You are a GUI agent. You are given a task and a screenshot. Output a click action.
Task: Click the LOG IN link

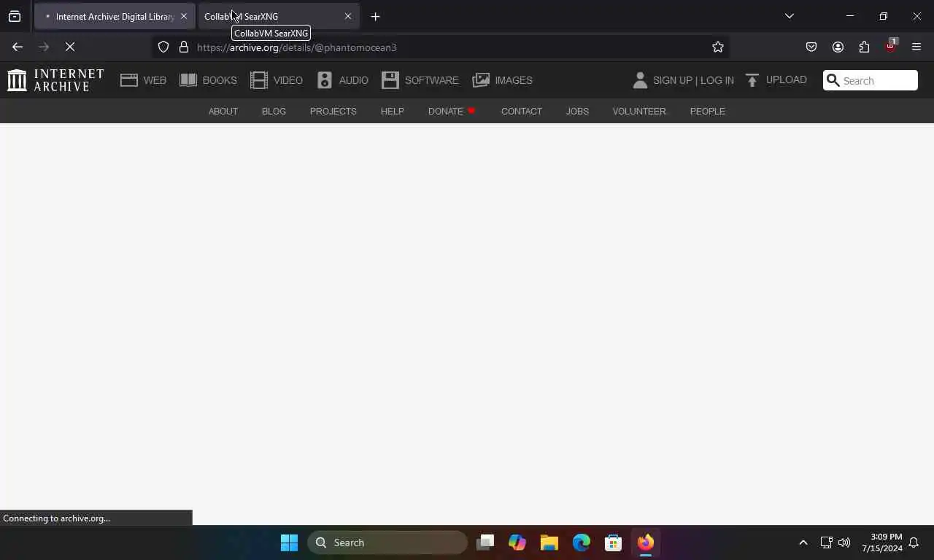(717, 80)
